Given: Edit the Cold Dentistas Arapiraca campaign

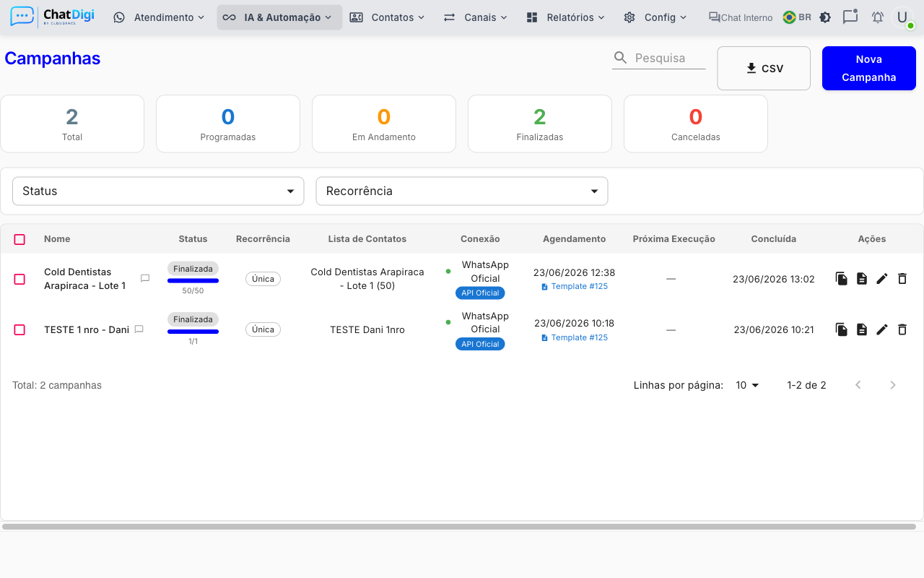Looking at the screenshot, I should 882,278.
